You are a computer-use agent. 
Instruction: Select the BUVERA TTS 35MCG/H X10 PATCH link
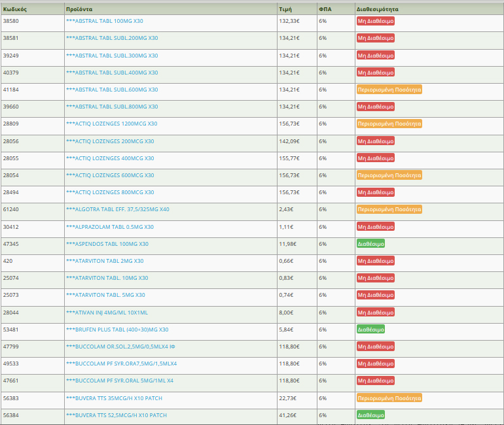(114, 398)
